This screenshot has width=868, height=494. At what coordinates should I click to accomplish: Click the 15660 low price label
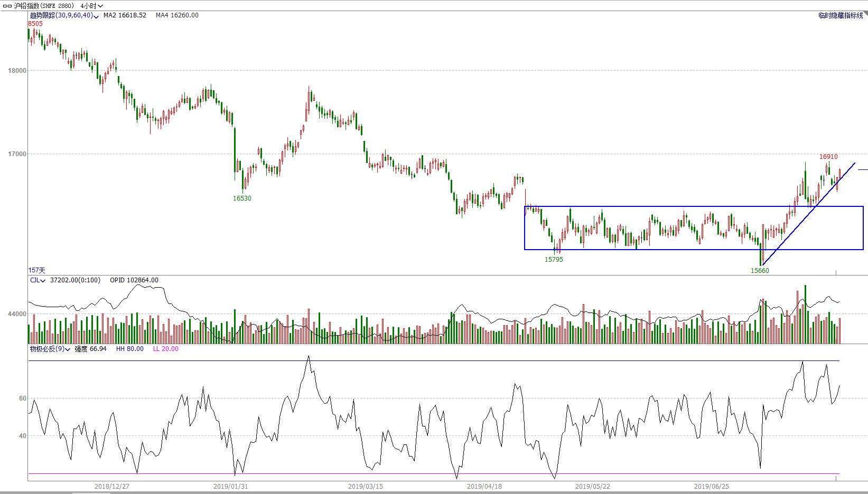760,271
